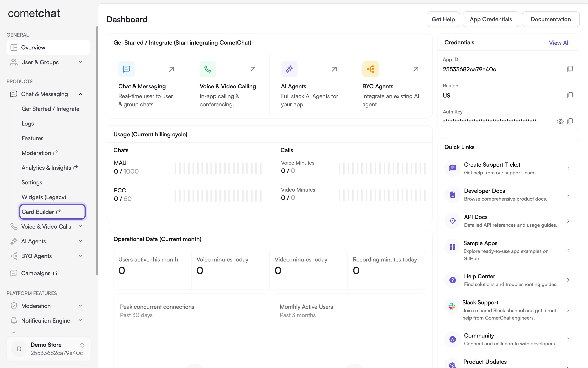Copy the Auth Key value

click(x=570, y=121)
